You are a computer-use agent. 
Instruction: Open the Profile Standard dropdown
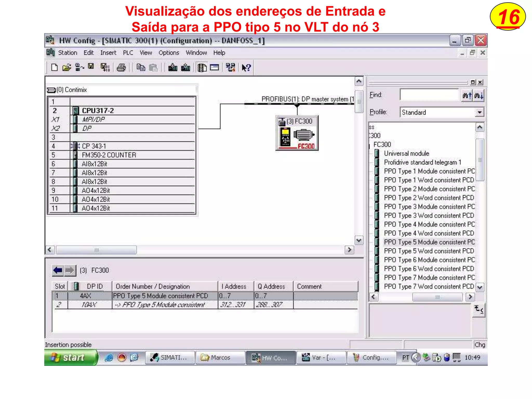[480, 112]
